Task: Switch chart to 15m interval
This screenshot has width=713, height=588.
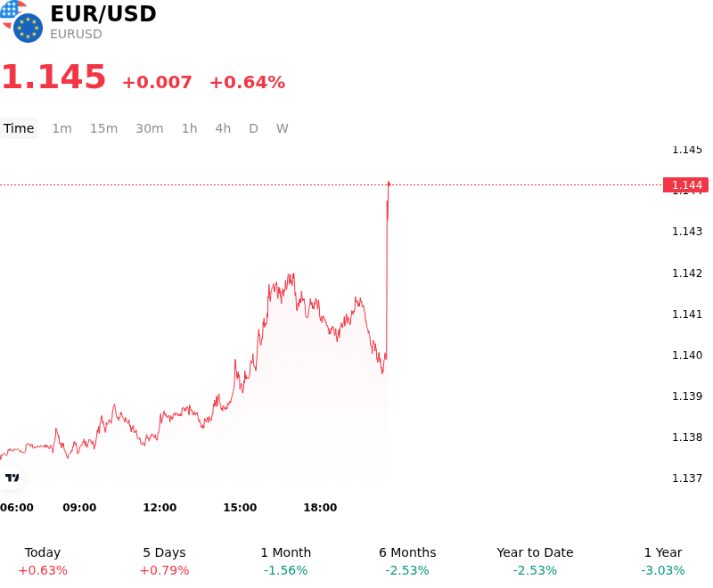Action: pos(103,128)
